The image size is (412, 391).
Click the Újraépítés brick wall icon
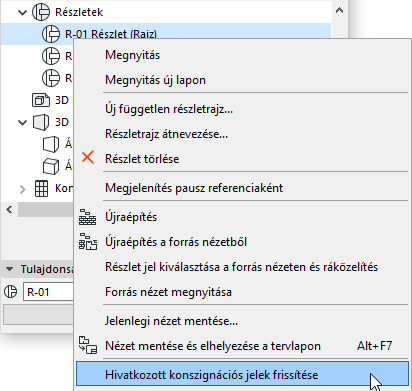(87, 217)
